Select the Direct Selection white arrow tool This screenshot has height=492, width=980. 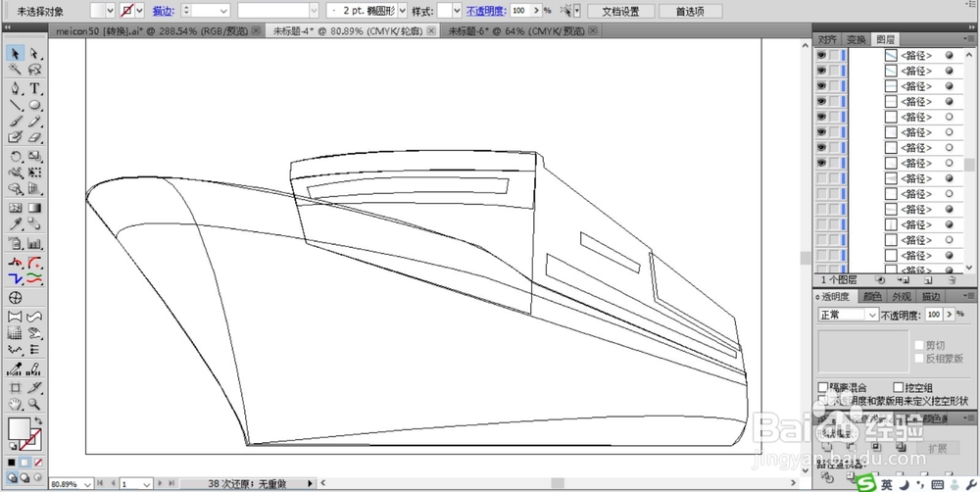tap(35, 54)
